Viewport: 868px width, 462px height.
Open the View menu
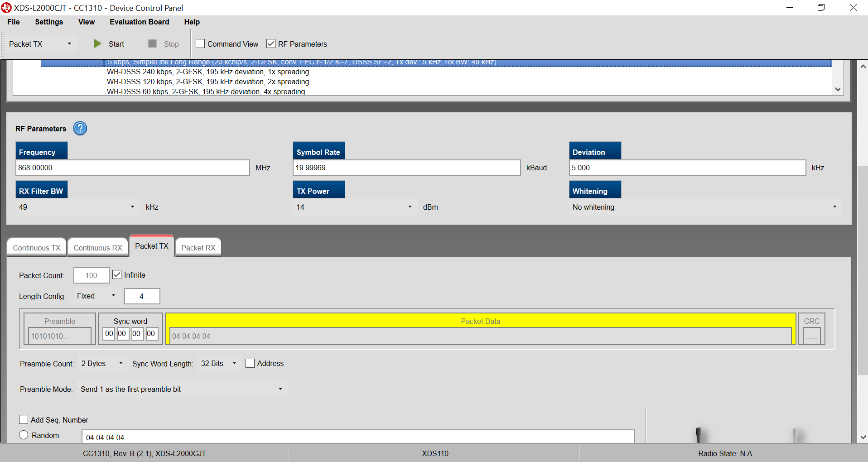87,22
